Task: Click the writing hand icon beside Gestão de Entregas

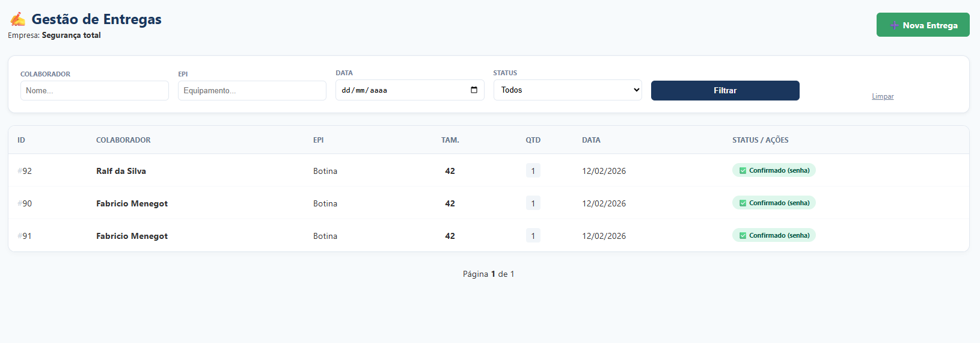Action: tap(18, 19)
